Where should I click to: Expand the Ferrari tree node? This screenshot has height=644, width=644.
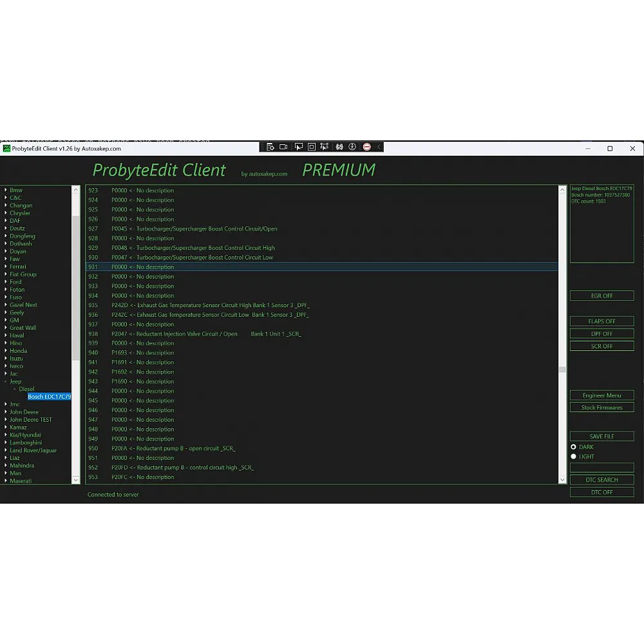6,267
